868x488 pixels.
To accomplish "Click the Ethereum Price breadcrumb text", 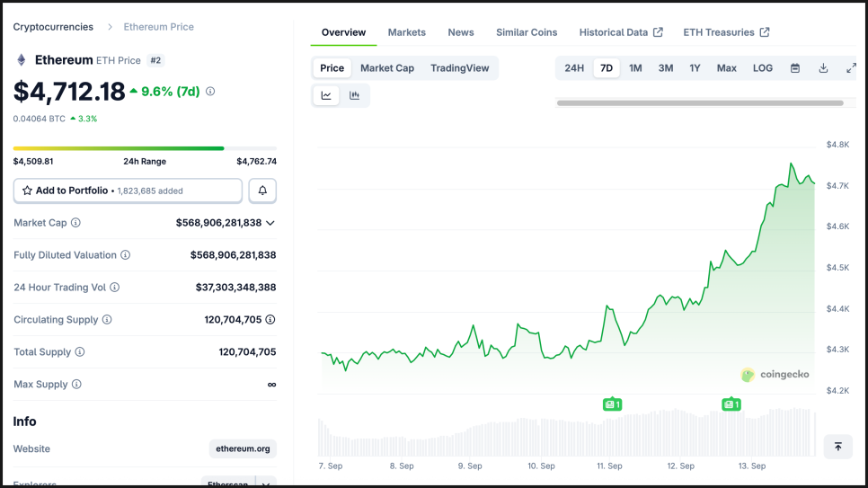I will [158, 27].
